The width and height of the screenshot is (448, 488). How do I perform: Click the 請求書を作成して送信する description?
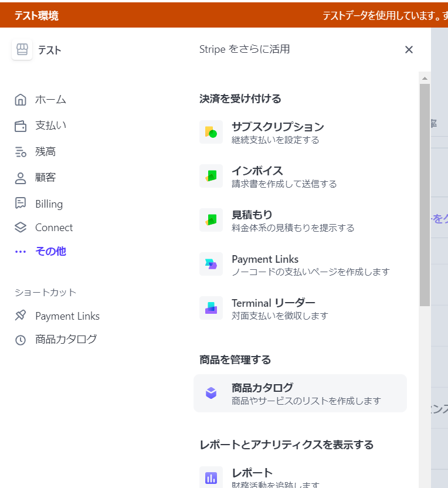[x=284, y=184]
